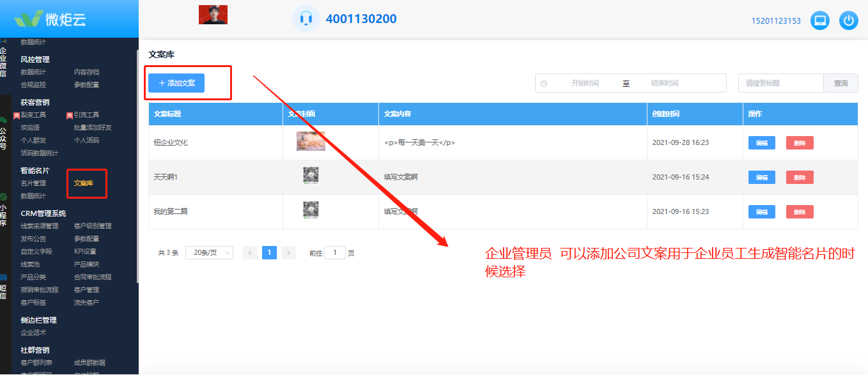The height and width of the screenshot is (375, 868).
Task: Open 数据统计 under 智能名片
Action: point(33,195)
